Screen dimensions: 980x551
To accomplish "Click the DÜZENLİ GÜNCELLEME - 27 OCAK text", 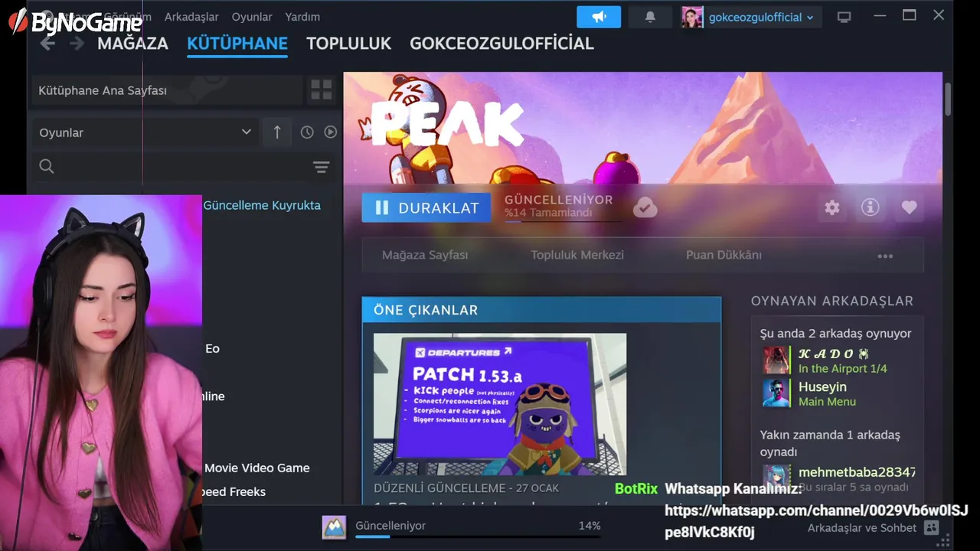I will [x=466, y=487].
